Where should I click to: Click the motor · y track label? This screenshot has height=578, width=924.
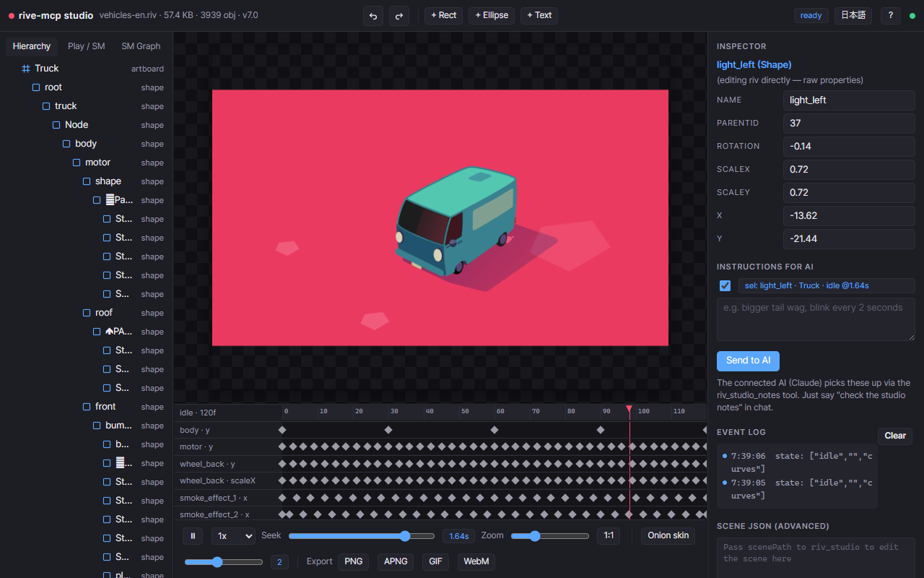(196, 447)
